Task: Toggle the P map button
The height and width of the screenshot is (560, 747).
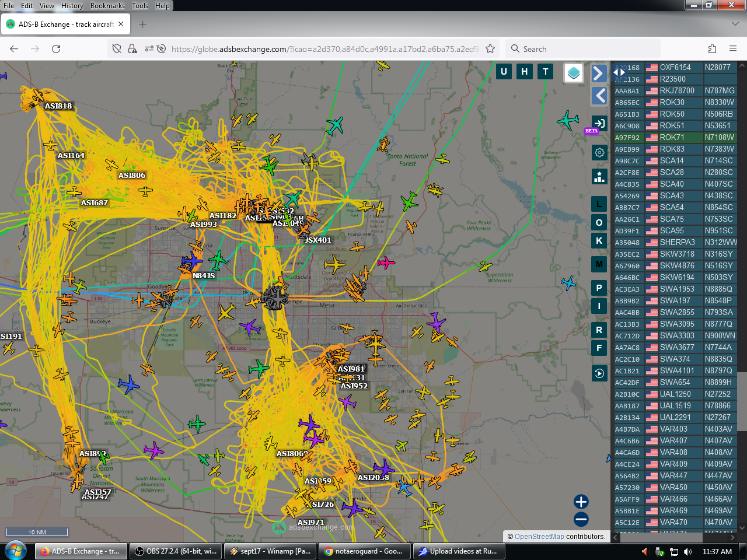Action: coord(599,288)
